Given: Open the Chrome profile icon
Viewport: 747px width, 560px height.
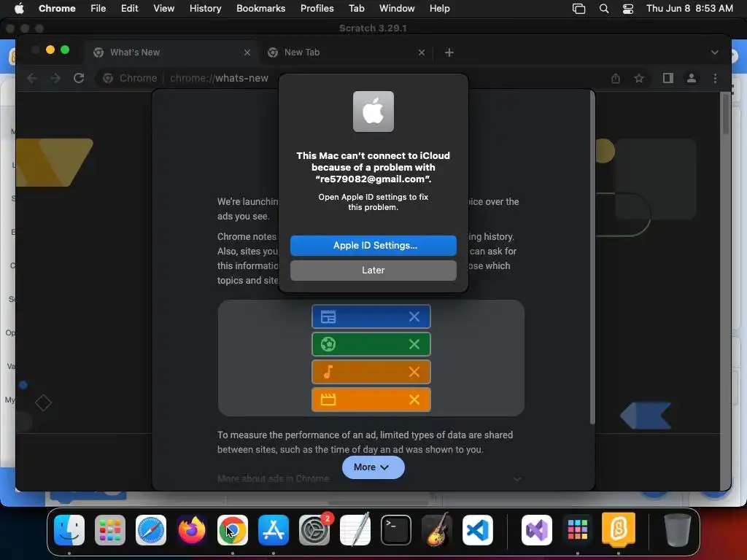Looking at the screenshot, I should [692, 78].
